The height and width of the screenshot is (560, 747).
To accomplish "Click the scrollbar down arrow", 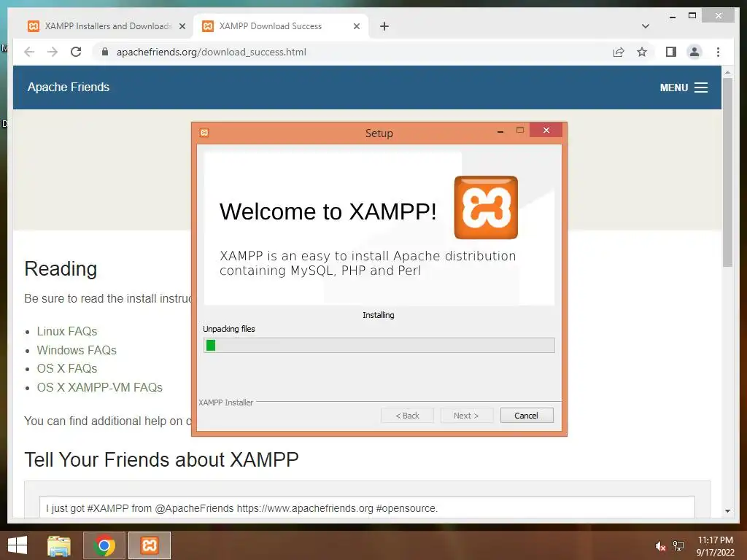I will coord(727,511).
